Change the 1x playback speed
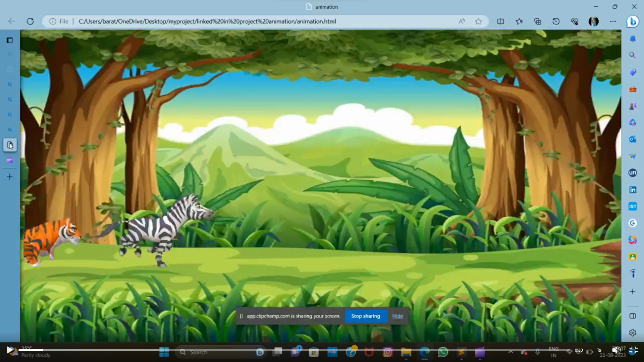The height and width of the screenshot is (362, 644). [x=599, y=350]
